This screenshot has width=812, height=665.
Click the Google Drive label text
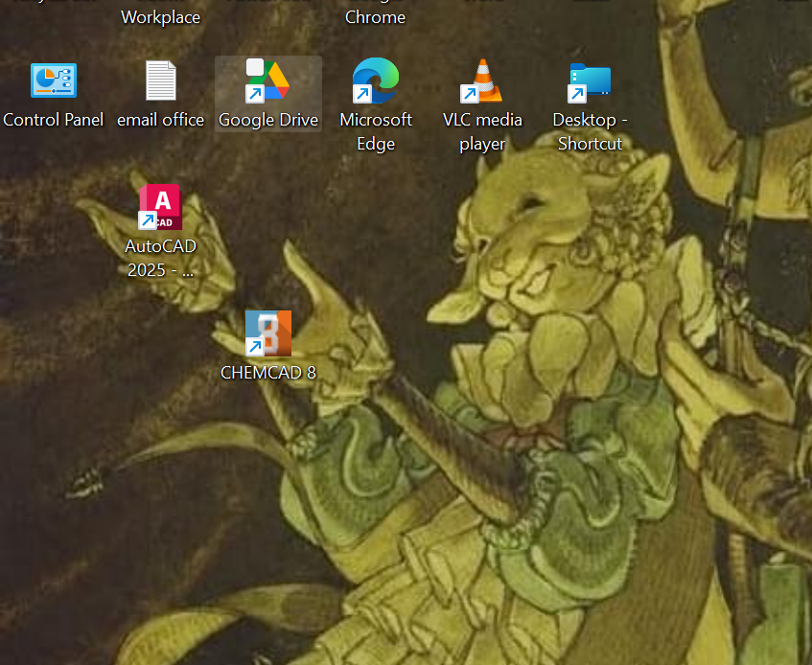coord(267,120)
